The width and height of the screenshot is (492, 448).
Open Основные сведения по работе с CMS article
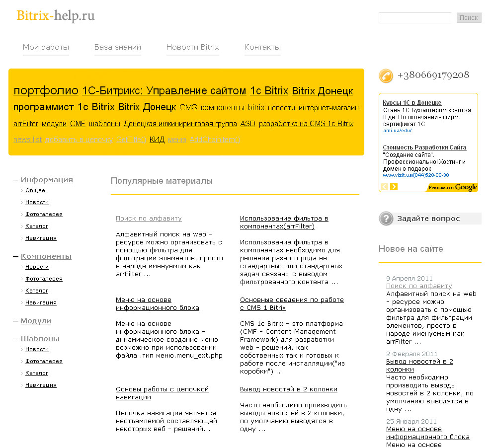[292, 304]
